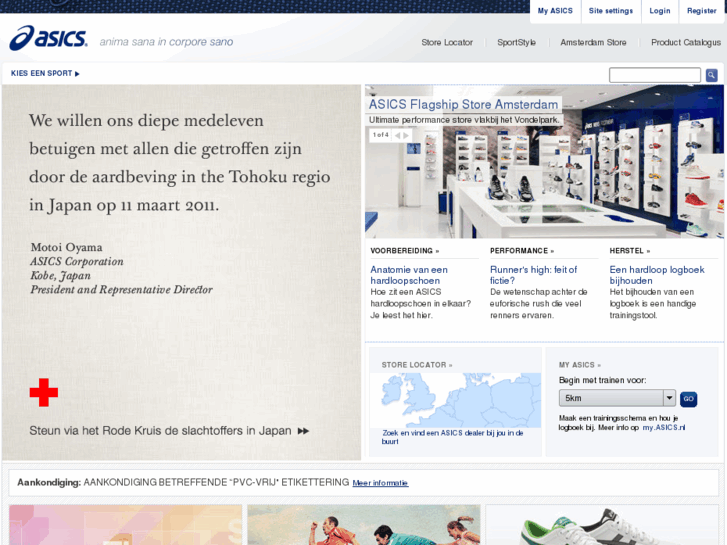
Task: Open HERSTEL section heading
Action: (x=630, y=251)
